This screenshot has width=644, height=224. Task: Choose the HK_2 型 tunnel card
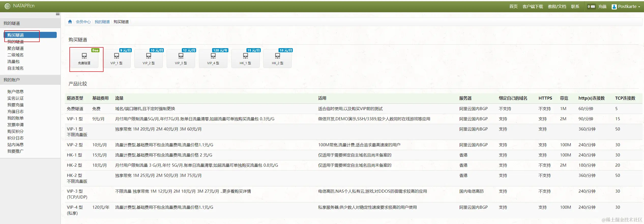(277, 59)
